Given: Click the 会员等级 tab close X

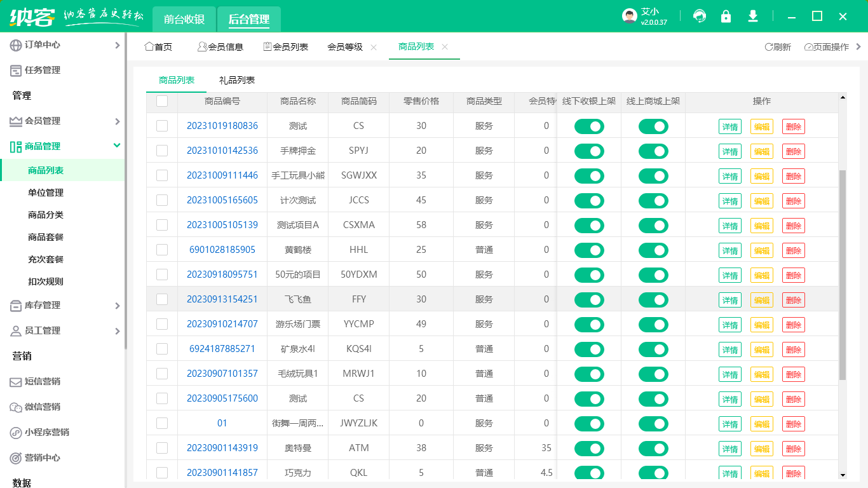Looking at the screenshot, I should click(x=374, y=46).
